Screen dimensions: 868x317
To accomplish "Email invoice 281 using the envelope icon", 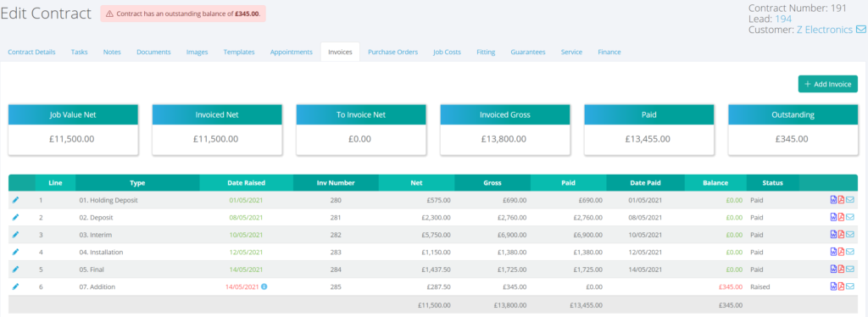I will [x=850, y=217].
